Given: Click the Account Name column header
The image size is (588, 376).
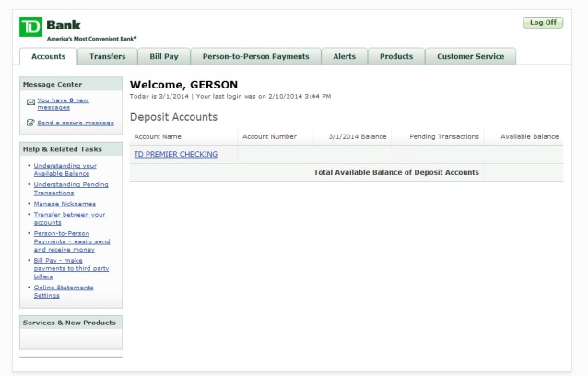Looking at the screenshot, I should point(158,136).
